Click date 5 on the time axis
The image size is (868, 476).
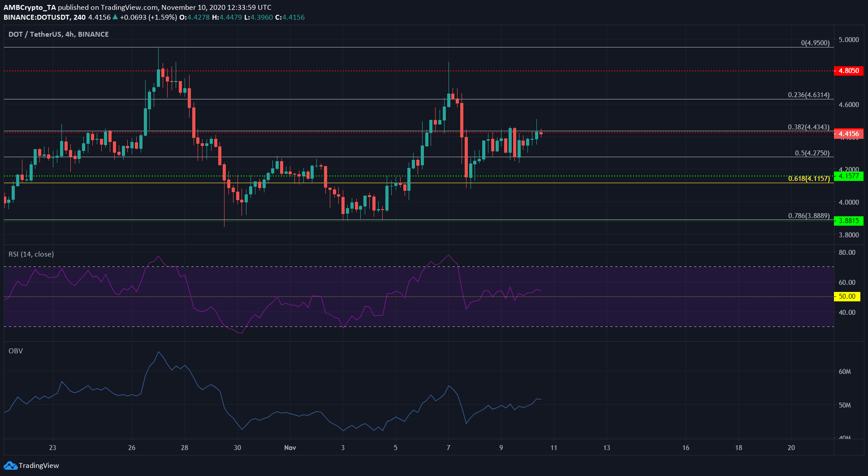coord(396,448)
